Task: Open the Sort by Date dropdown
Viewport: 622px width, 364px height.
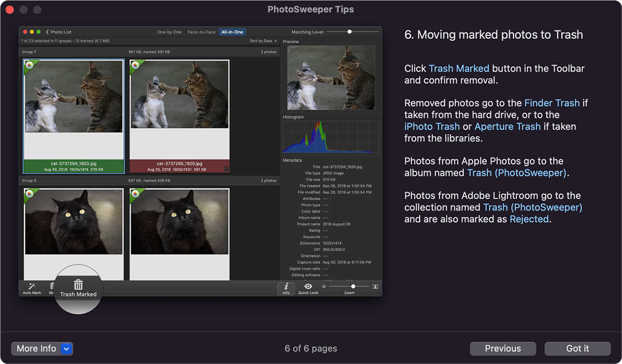Action: pyautogui.click(x=263, y=41)
